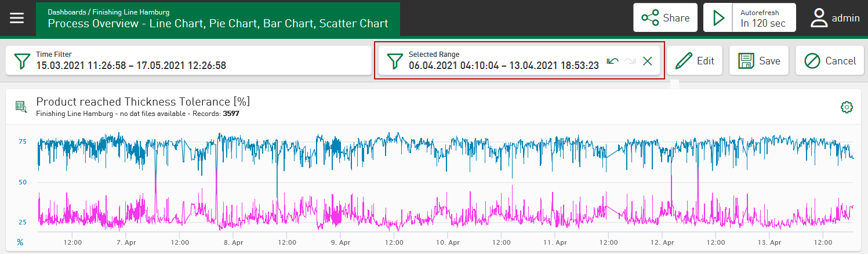Click the Edit dashboard button
The image size is (868, 254).
(695, 61)
